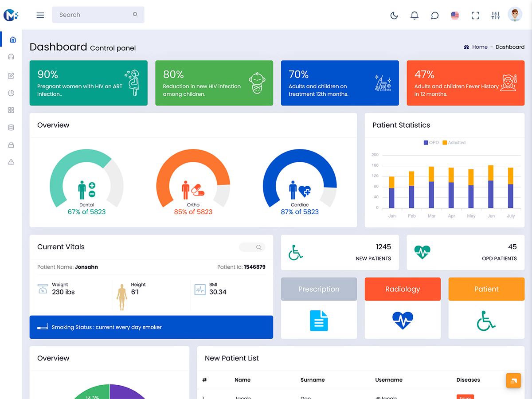Switch to dark mode with moon icon
Image resolution: width=532 pixels, height=399 pixels.
(394, 16)
